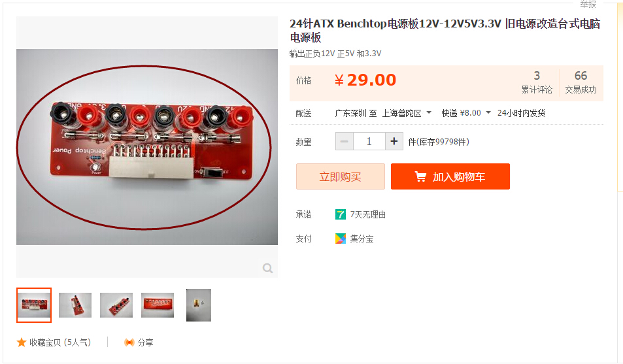Select the fourth red board thumbnail
The width and height of the screenshot is (623, 364).
(x=158, y=305)
